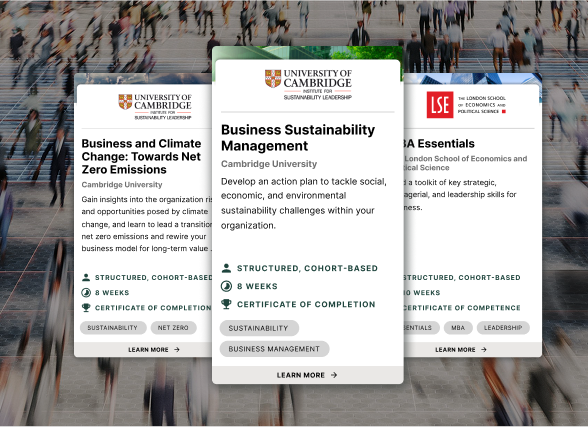588x427 pixels.
Task: Click Certificate of Completion text on center card
Action: [x=306, y=304]
